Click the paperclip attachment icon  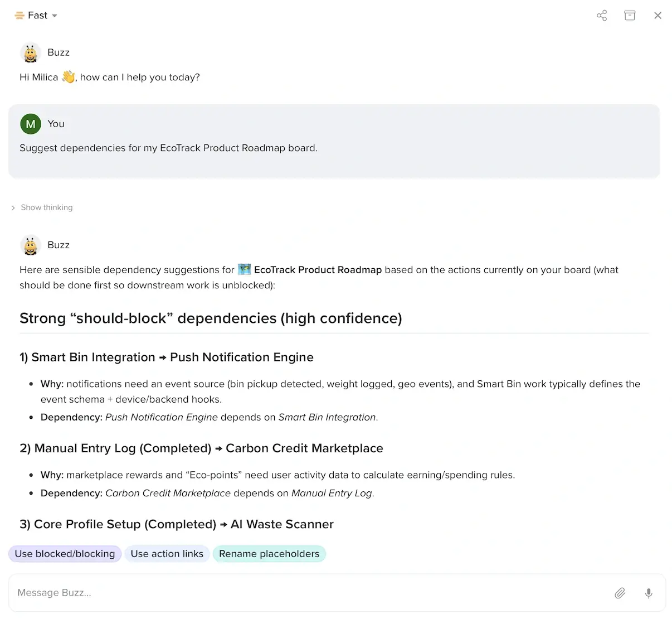[620, 593]
